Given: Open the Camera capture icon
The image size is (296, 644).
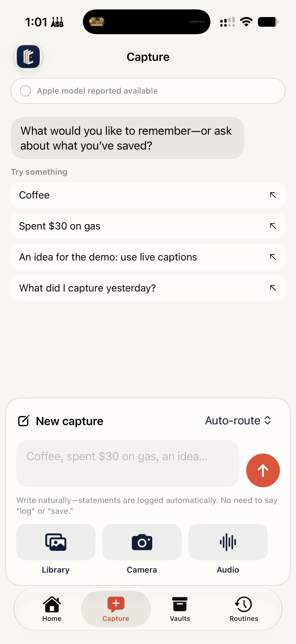Looking at the screenshot, I should tap(142, 542).
